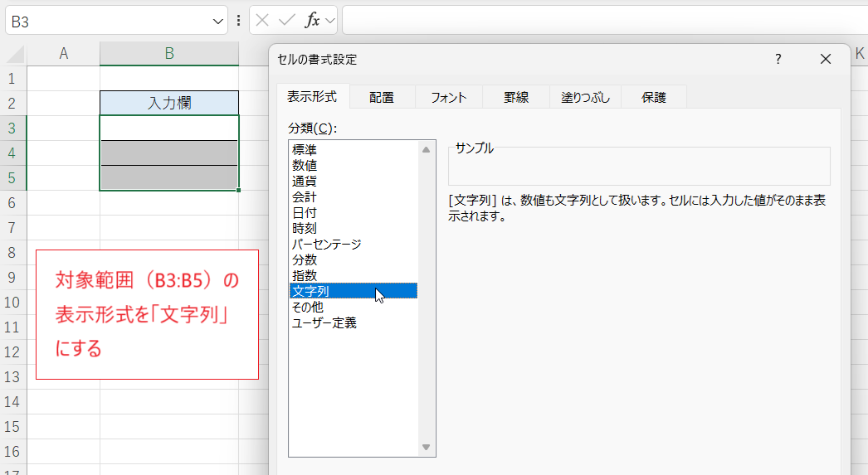The width and height of the screenshot is (868, 475).
Task: Click the help question mark in the dialog
Action: tap(778, 59)
